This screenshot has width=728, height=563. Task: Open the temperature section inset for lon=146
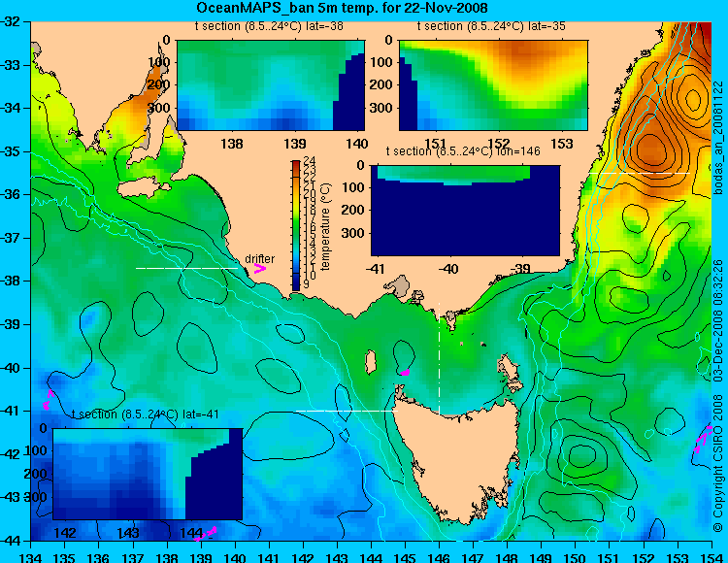pos(465,211)
